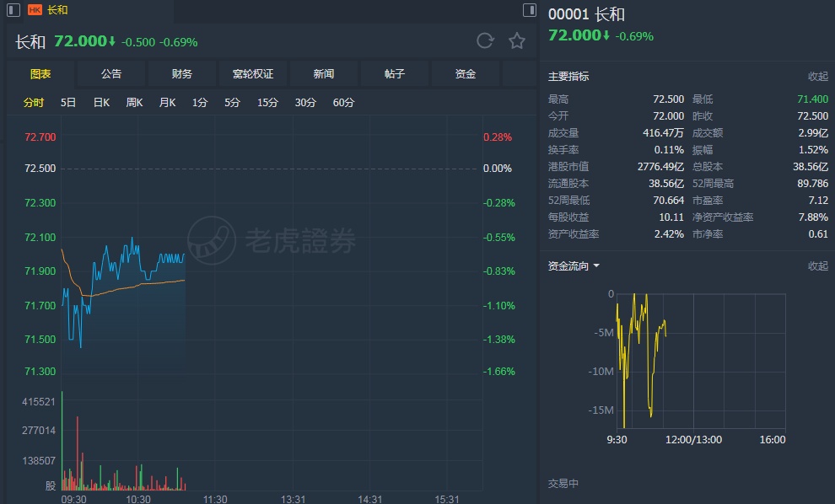Open the 财务 tab
This screenshot has width=835, height=504.
point(181,74)
